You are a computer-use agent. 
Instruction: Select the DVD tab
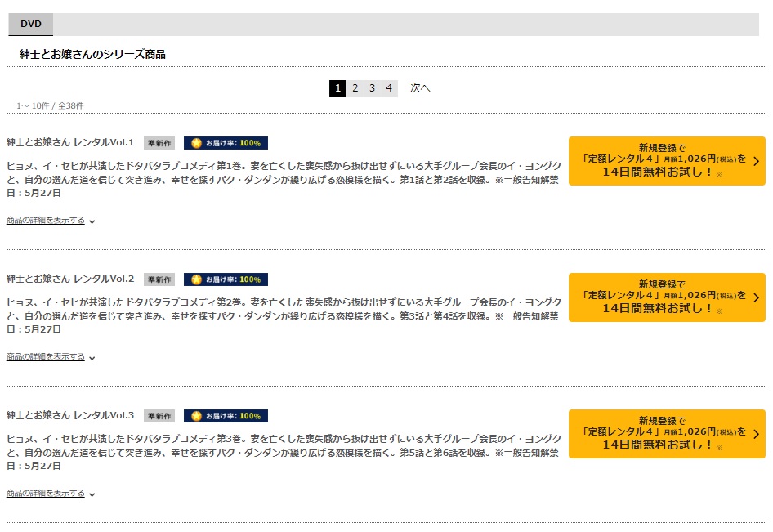[x=30, y=25]
